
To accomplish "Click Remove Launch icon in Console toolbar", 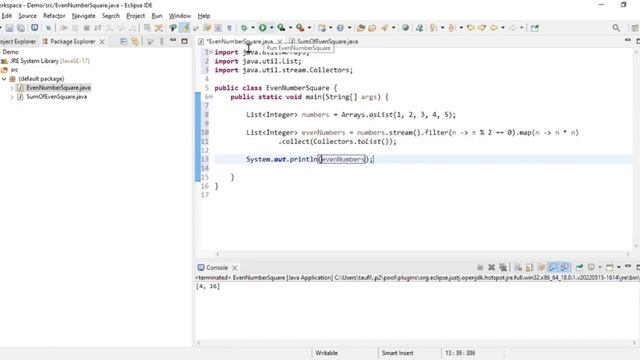I will click(x=491, y=267).
